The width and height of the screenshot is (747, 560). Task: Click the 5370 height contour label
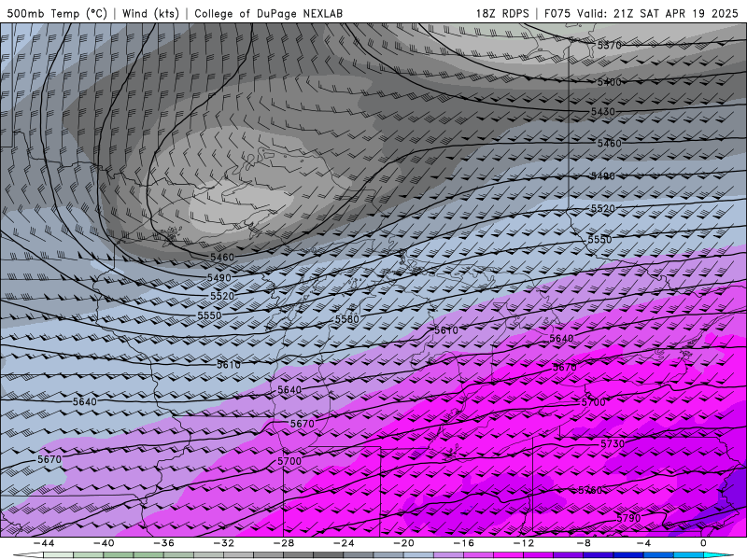pos(610,45)
